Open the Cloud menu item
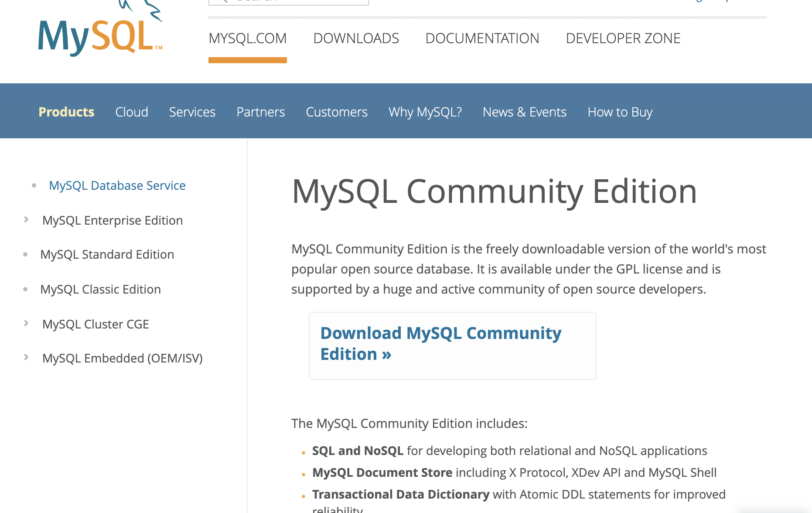Screen dimensions: 812x513 [132, 112]
